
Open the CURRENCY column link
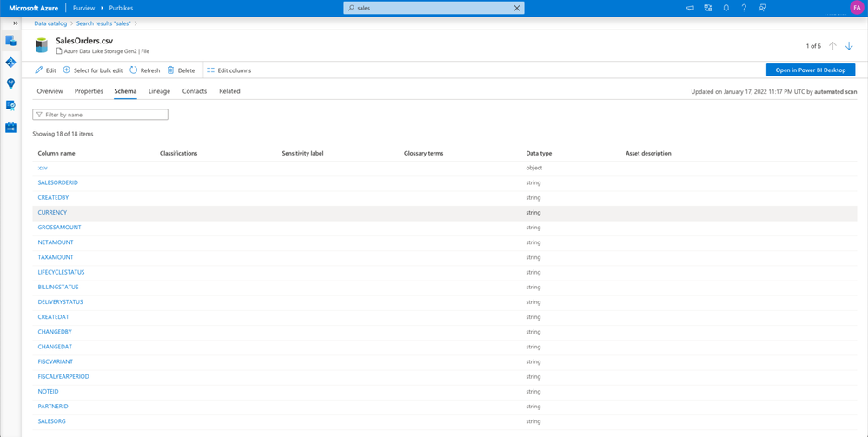click(53, 213)
